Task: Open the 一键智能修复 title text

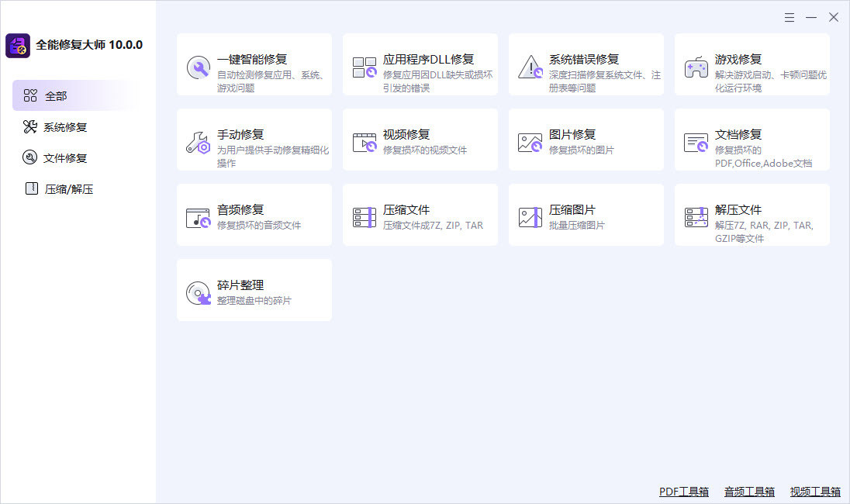Action: [252, 59]
